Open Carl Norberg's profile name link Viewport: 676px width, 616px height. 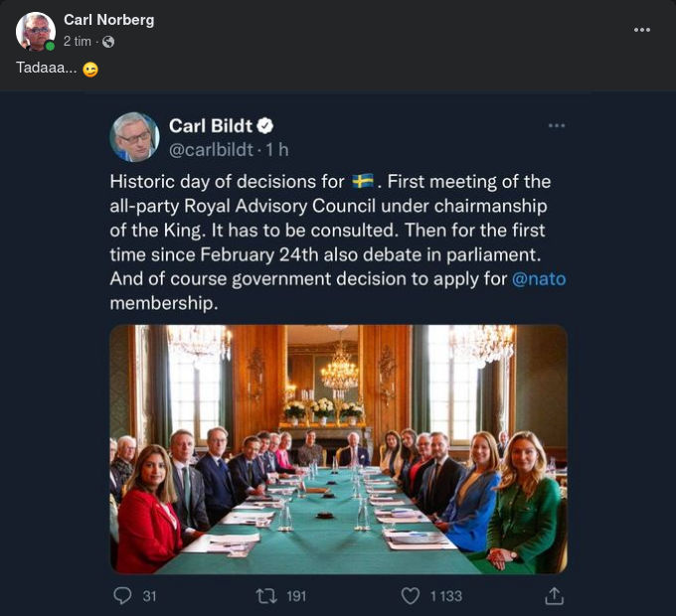[x=108, y=20]
